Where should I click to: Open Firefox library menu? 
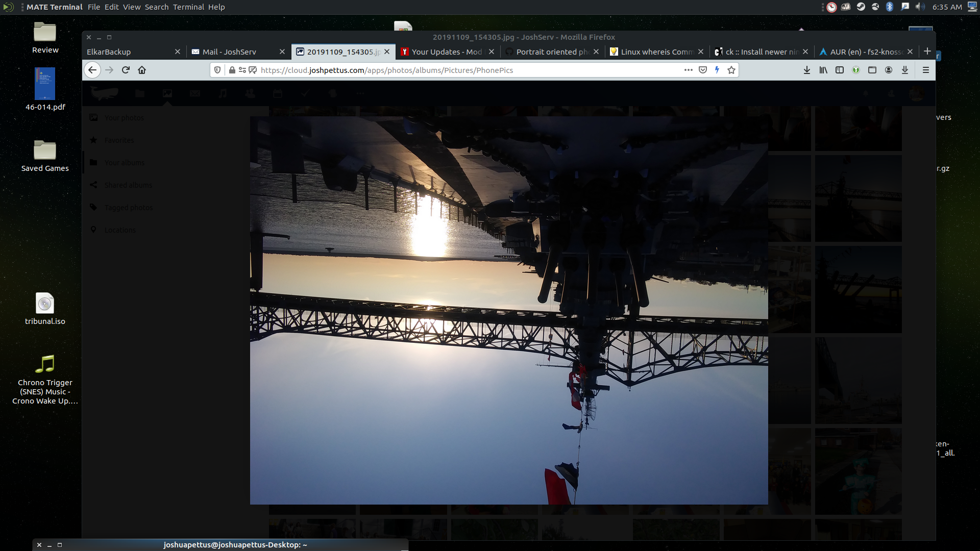tap(823, 70)
